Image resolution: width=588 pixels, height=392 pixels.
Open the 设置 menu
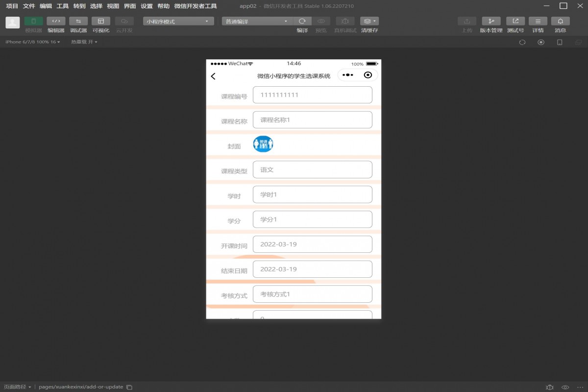pos(147,6)
